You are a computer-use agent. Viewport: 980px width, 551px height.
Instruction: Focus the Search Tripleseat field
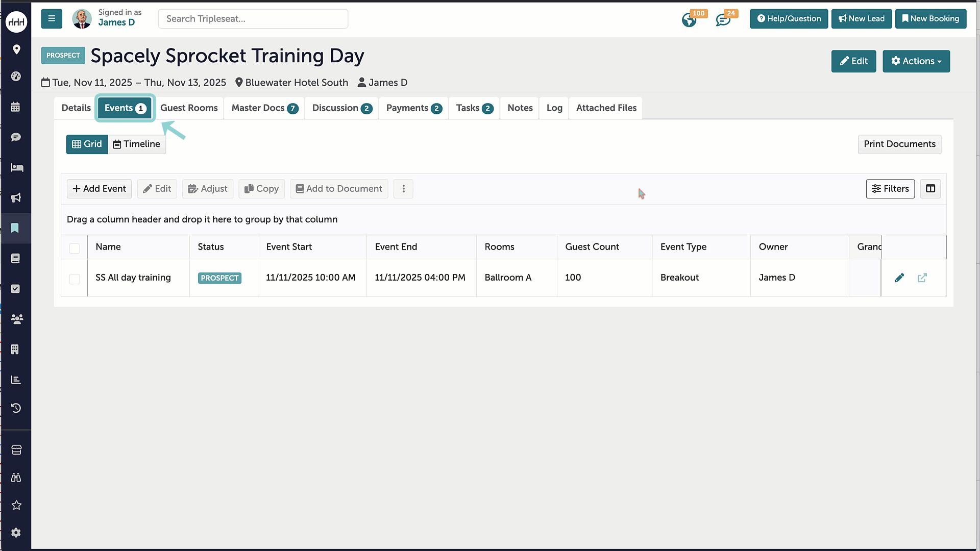click(253, 19)
